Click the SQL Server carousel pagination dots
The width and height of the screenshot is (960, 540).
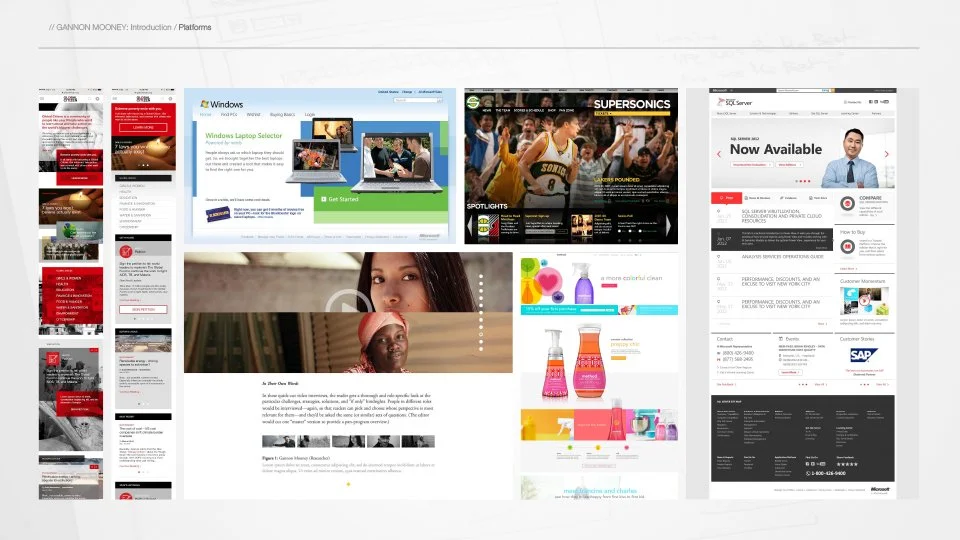coord(803,181)
